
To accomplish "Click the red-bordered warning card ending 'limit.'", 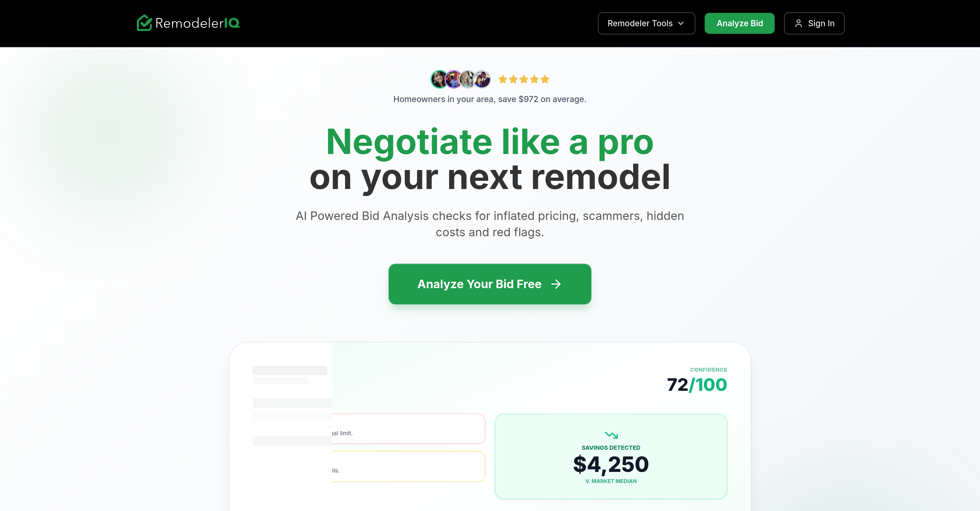I will 408,429.
